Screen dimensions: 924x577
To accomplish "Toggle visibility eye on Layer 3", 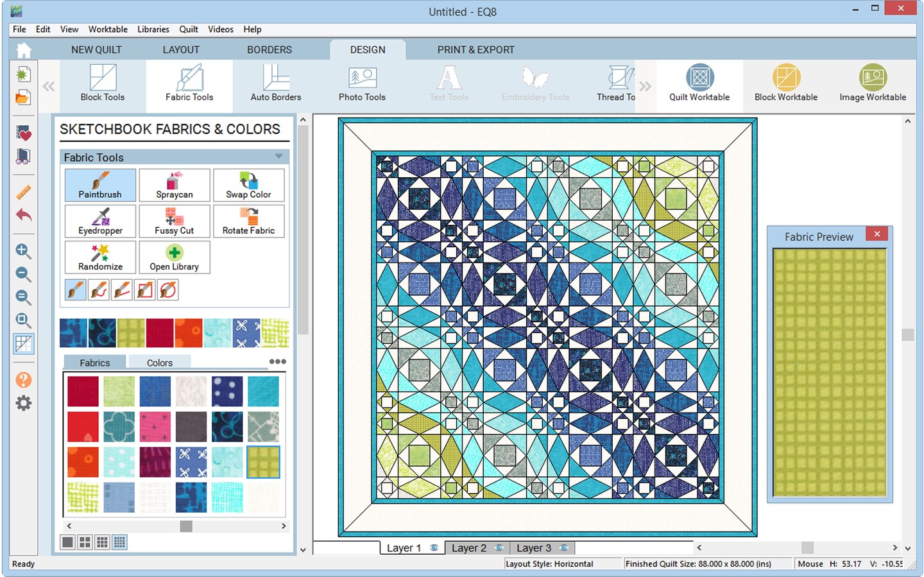I will (x=564, y=548).
